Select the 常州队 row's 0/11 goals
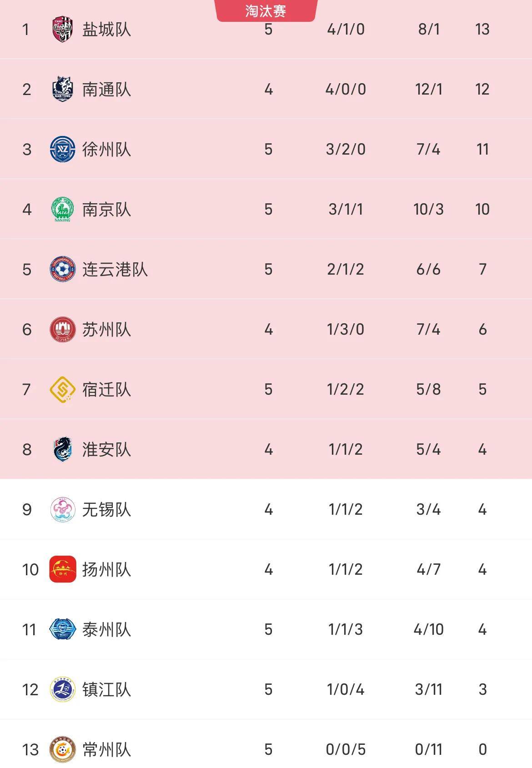This screenshot has height=768, width=532. 428,749
